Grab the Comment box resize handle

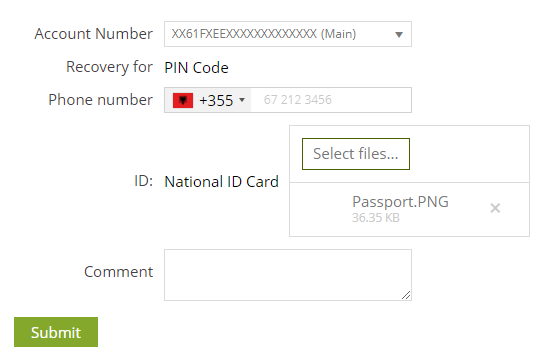pos(406,295)
